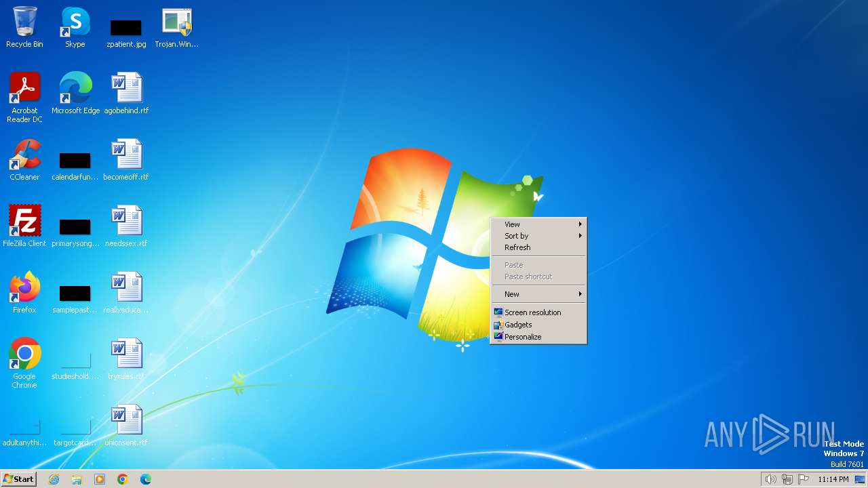The width and height of the screenshot is (868, 488).
Task: Select the unionsent.rtf document icon
Action: point(126,426)
